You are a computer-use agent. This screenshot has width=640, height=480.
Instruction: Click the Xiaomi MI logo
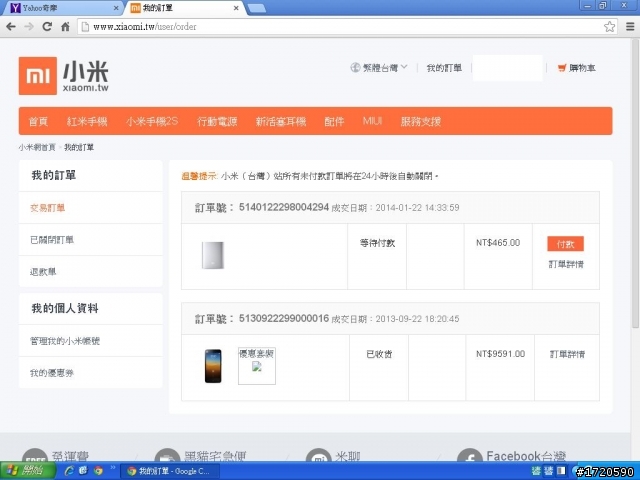tap(38, 76)
